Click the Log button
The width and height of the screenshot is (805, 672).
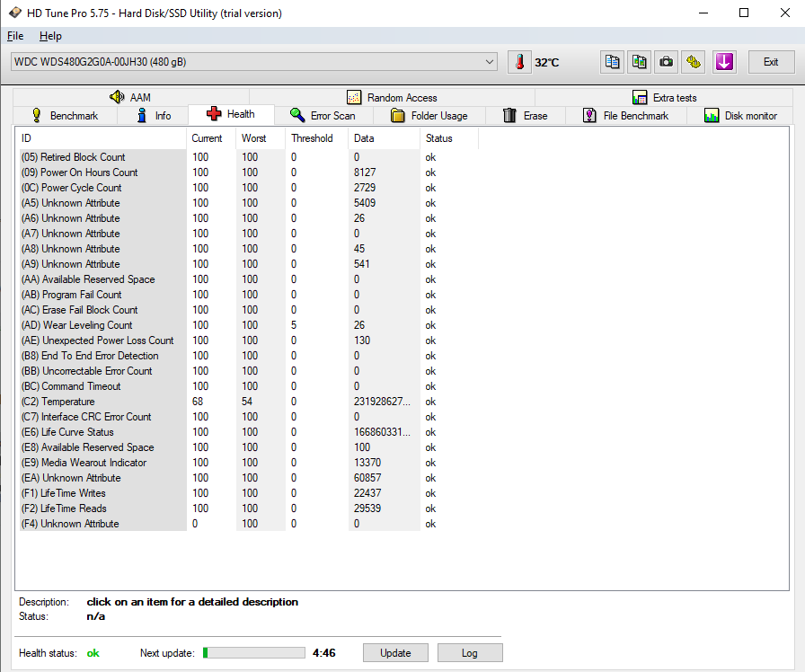point(470,653)
